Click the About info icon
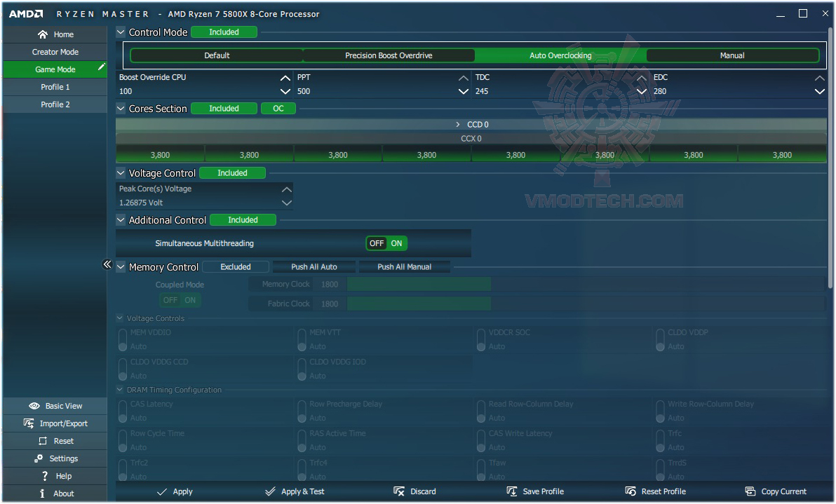Screen dimensions: 836x504 click(x=42, y=494)
